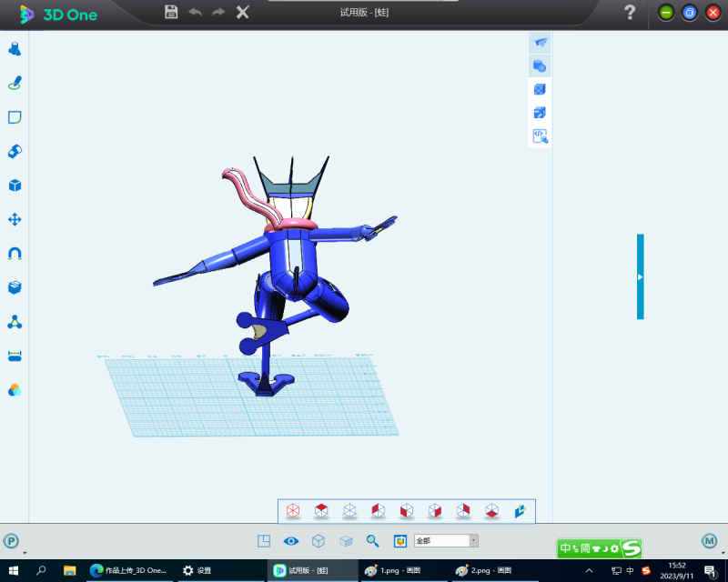Open File Explorer from the taskbar
The height and width of the screenshot is (582, 728).
click(x=70, y=570)
